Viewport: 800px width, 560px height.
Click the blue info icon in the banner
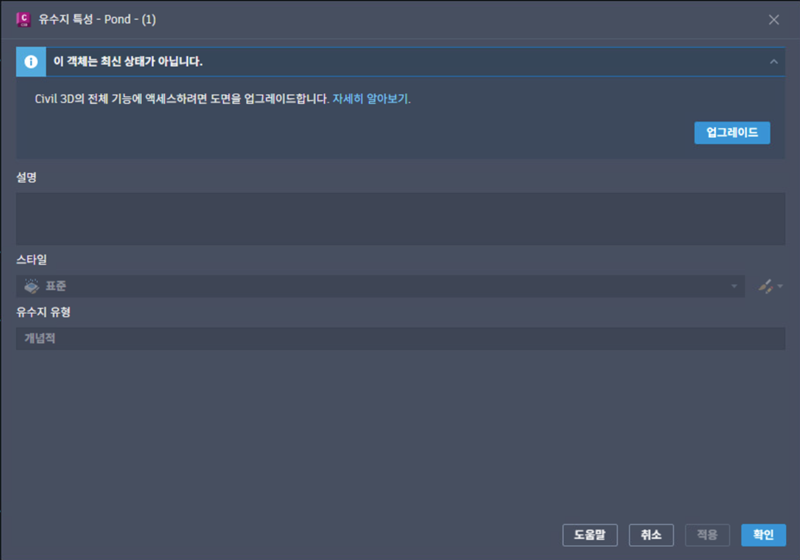31,62
